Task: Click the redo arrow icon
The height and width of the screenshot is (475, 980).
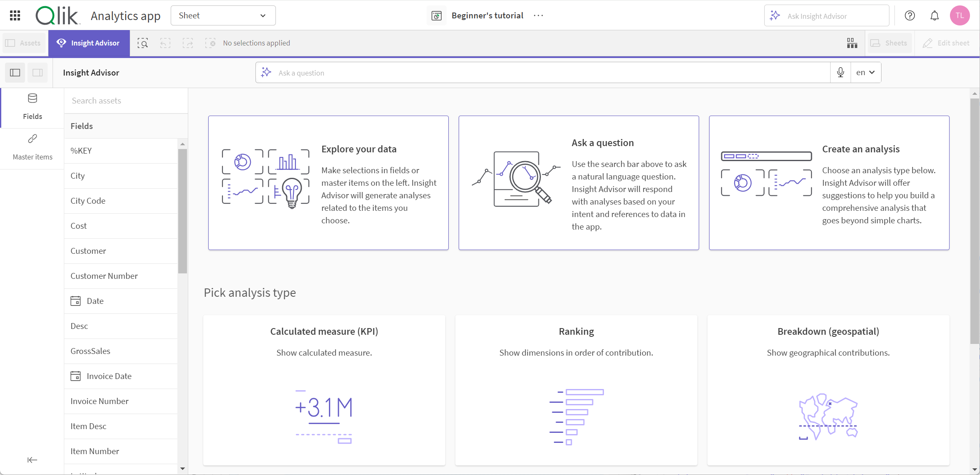Action: point(187,43)
